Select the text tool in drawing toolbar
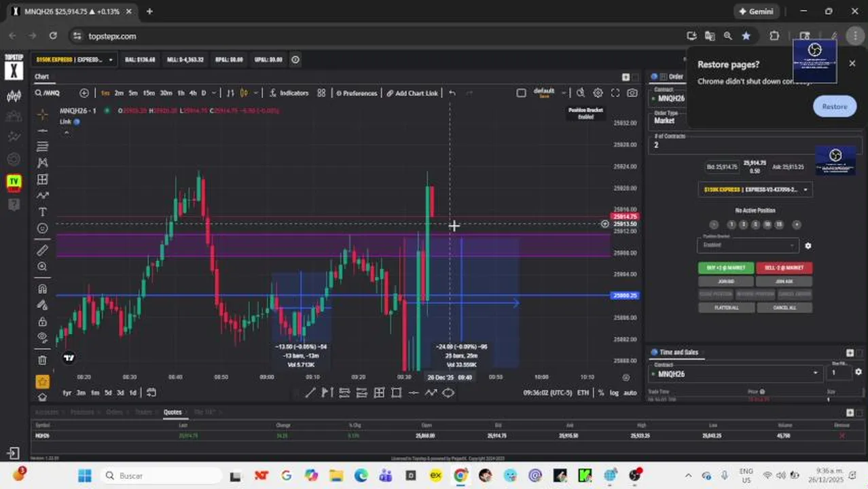868x489 pixels. pos(42,212)
